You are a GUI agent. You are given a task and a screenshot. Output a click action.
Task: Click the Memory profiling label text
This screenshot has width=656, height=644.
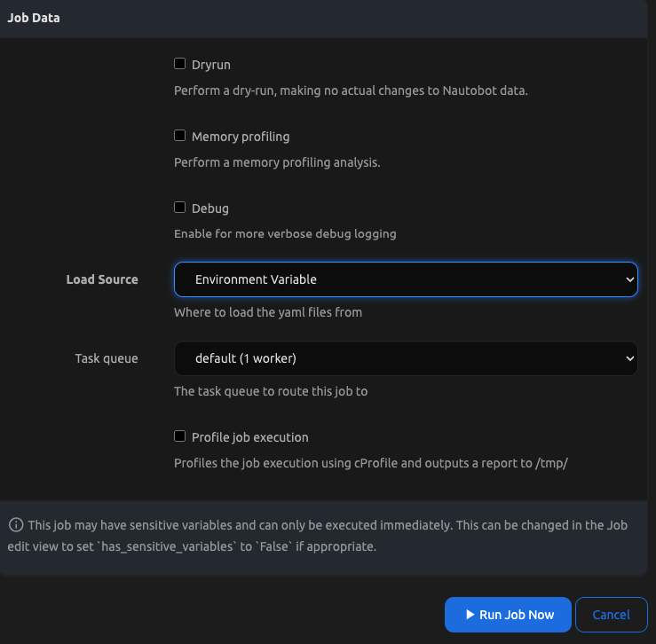pos(241,137)
